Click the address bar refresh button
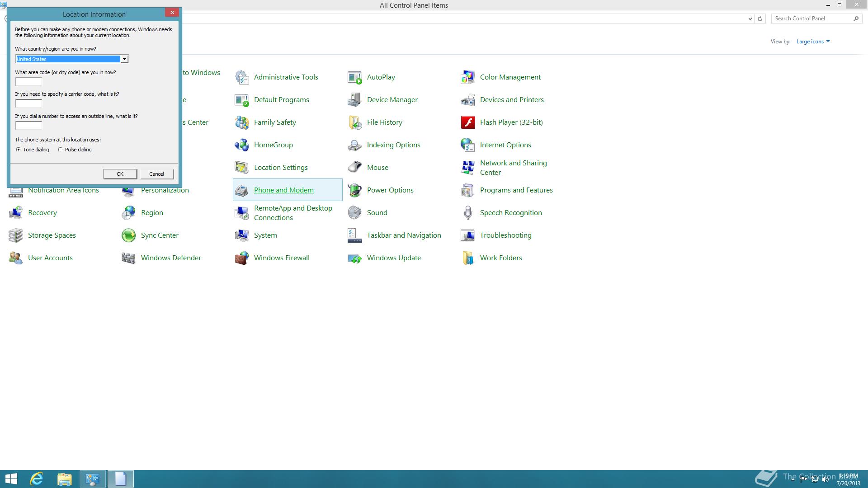 760,19
